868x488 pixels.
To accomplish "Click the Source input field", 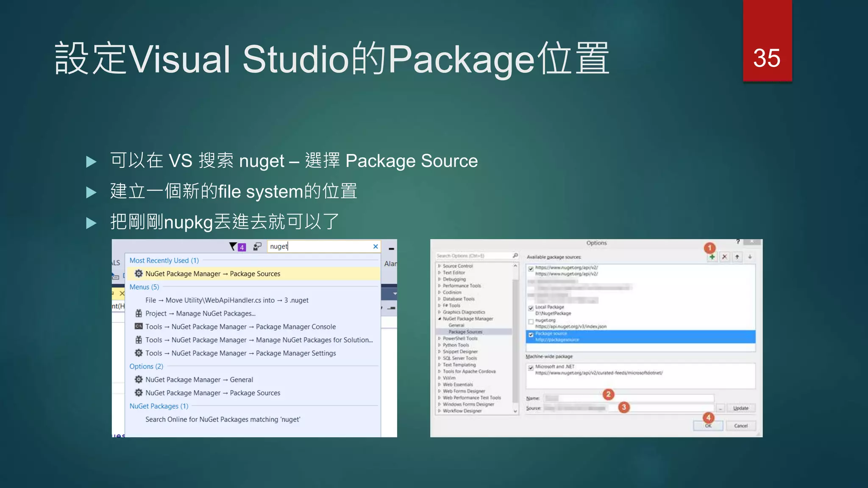I will tap(629, 408).
